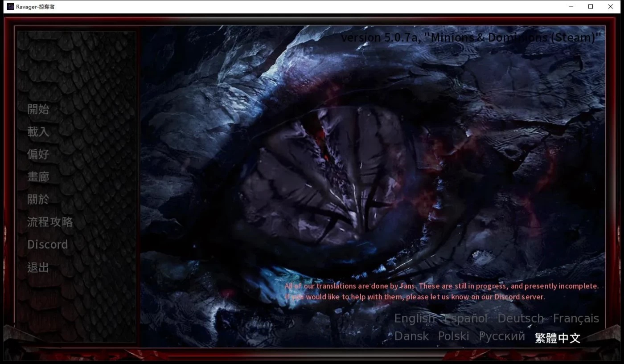Minimize the Ravager window
Image resolution: width=624 pixels, height=364 pixels.
coord(571,7)
